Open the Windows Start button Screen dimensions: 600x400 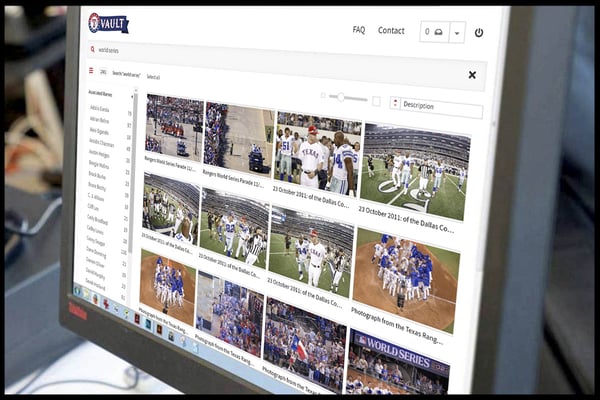pyautogui.click(x=78, y=290)
